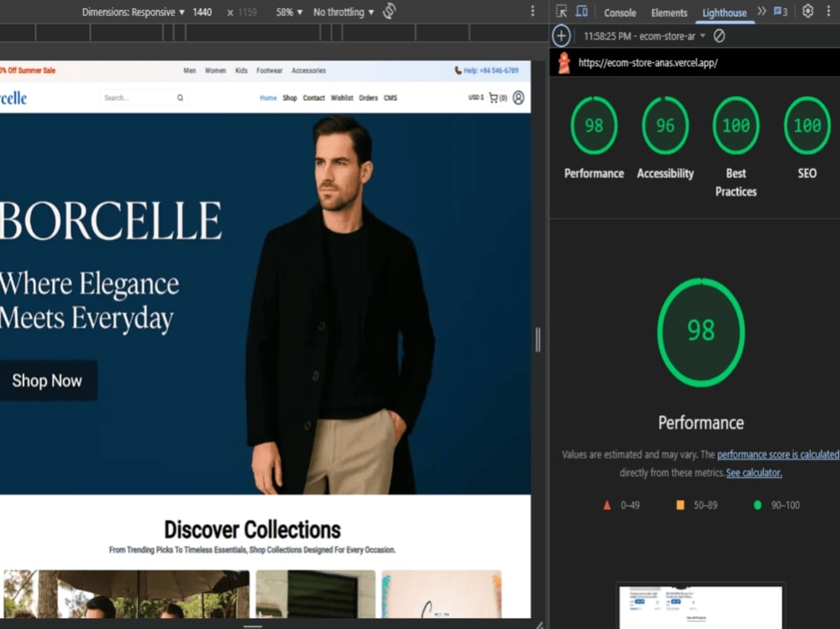Open DevTools settings gear

tap(808, 11)
